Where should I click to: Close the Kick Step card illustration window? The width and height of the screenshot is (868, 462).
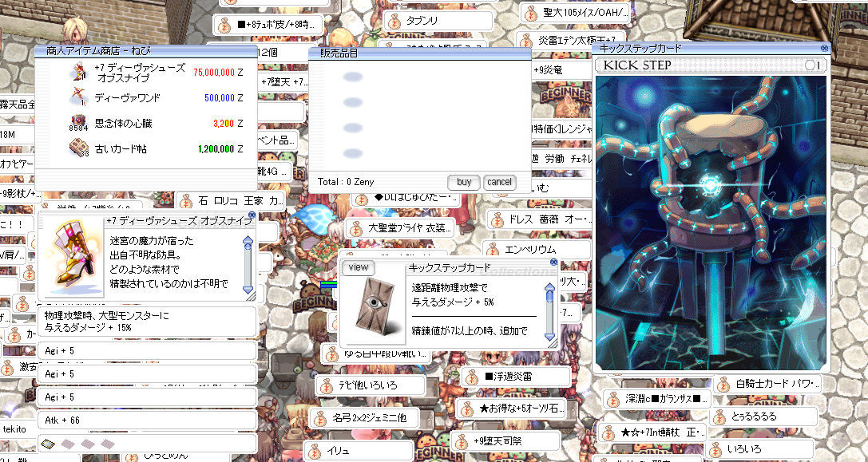click(x=824, y=49)
